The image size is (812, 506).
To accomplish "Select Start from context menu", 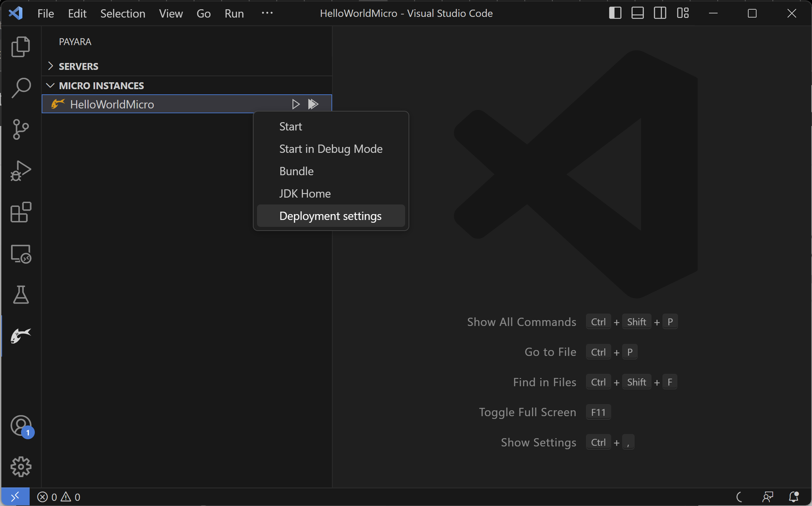I will pyautogui.click(x=290, y=126).
